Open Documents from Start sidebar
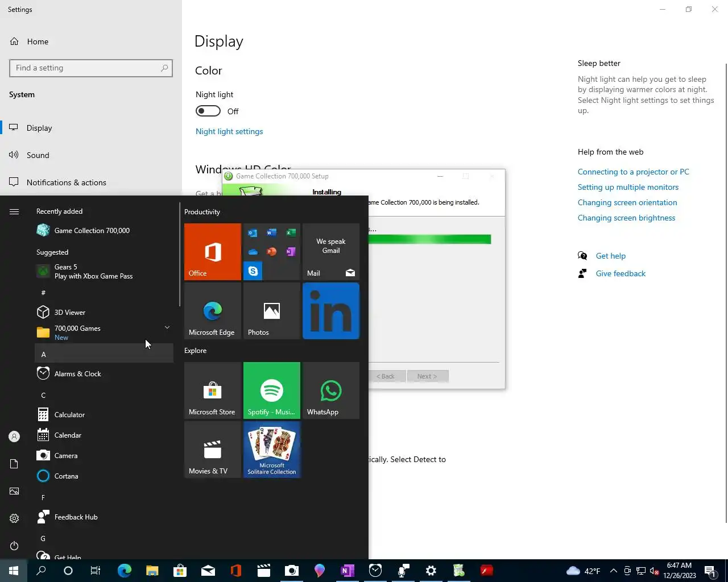The image size is (728, 582). click(x=14, y=464)
